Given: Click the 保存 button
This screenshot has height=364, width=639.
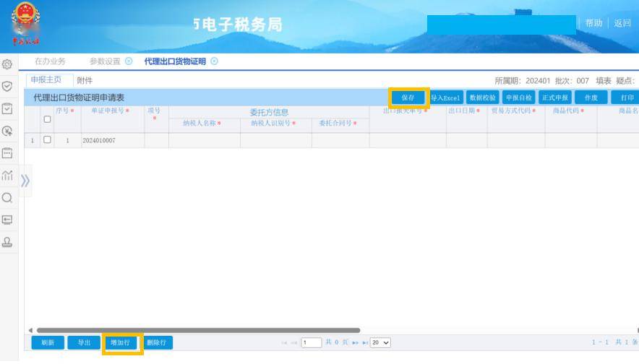Looking at the screenshot, I should 408,97.
